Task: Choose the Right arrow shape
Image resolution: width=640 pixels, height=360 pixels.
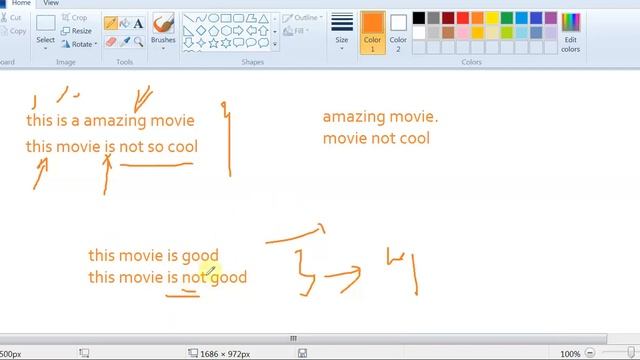Action: [238, 31]
